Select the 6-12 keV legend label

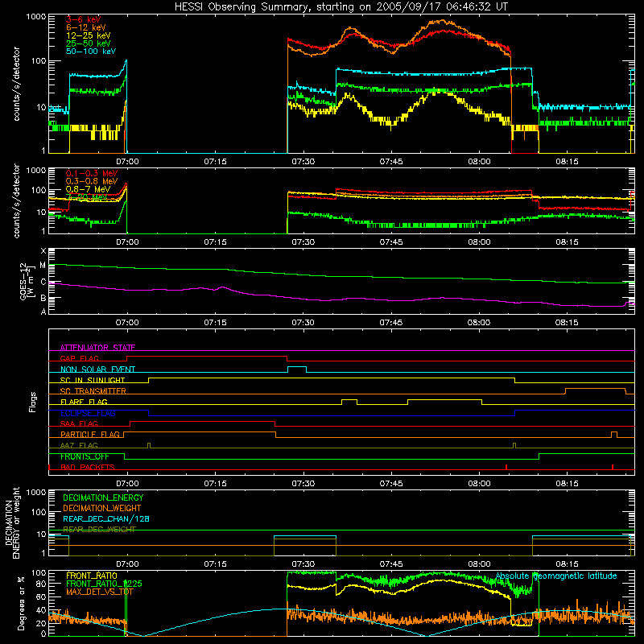(x=86, y=27)
